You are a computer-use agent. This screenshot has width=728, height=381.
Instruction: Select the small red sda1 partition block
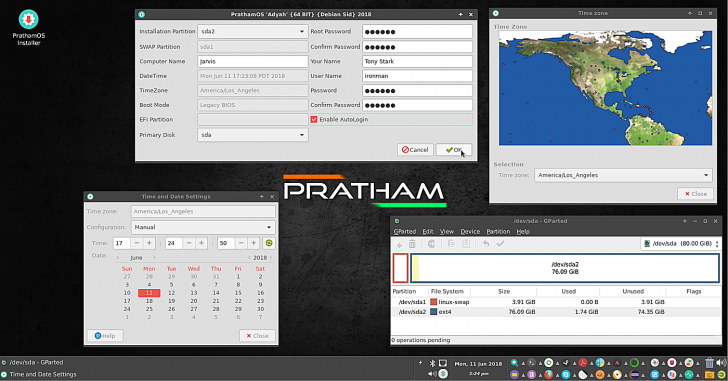click(x=400, y=268)
